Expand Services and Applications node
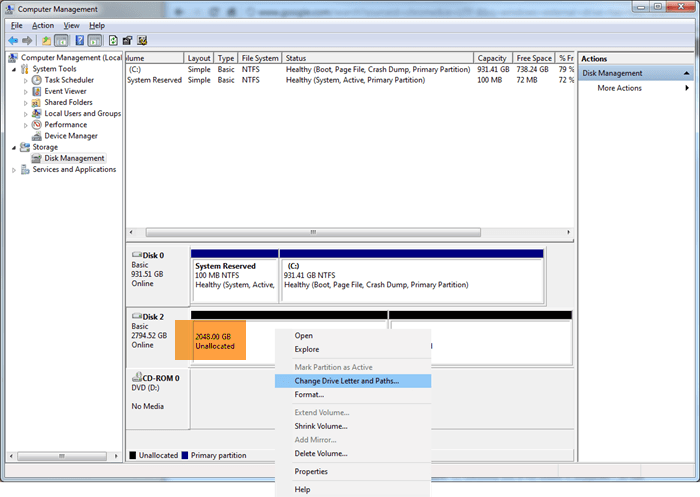The height and width of the screenshot is (497, 700). pos(14,170)
